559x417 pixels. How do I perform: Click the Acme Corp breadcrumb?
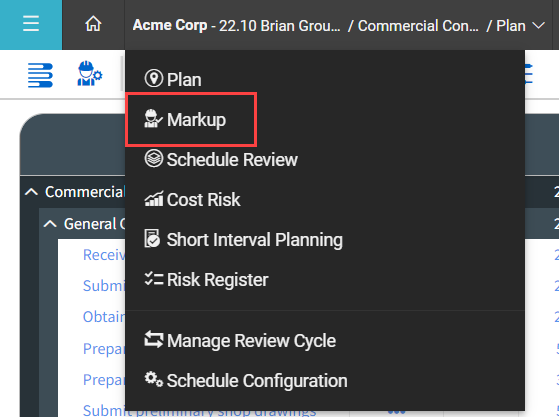(x=170, y=25)
